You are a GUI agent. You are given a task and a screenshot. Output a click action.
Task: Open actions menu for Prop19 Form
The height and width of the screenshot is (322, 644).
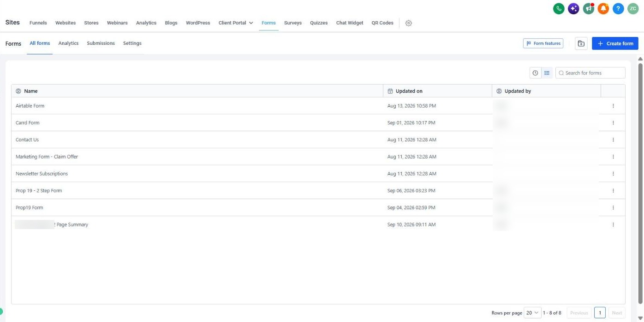pyautogui.click(x=613, y=208)
